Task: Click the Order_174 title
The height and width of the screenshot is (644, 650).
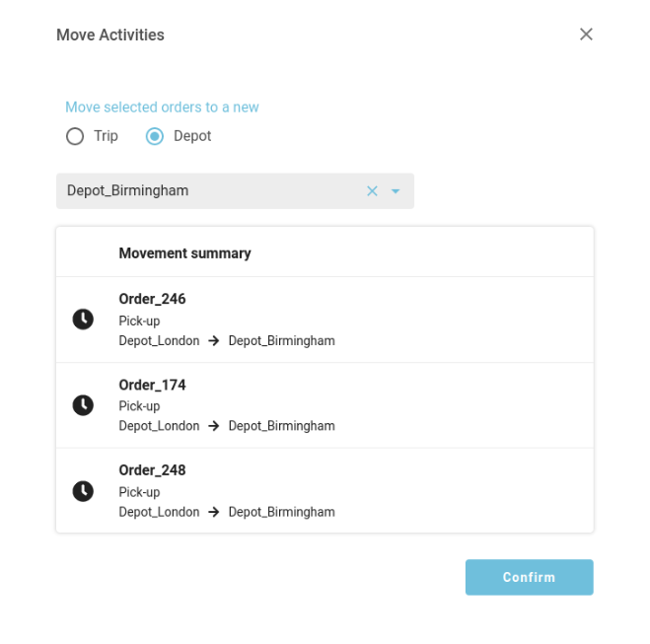Action: pyautogui.click(x=152, y=385)
